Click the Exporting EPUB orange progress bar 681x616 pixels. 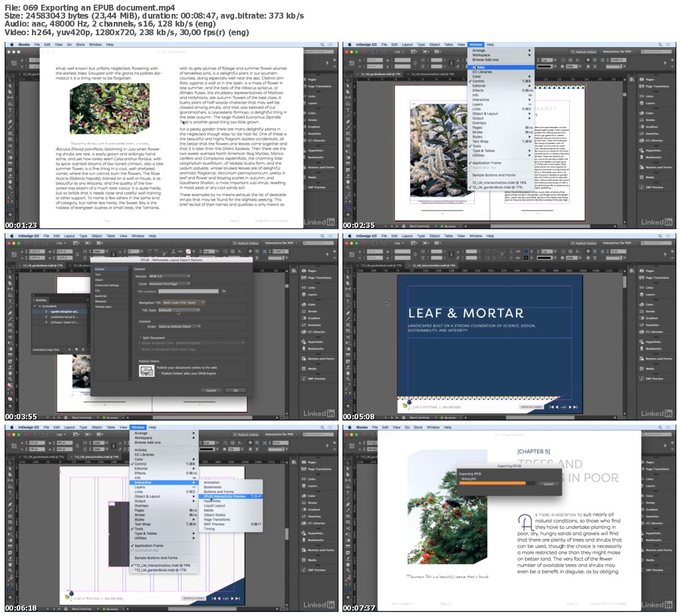click(497, 484)
